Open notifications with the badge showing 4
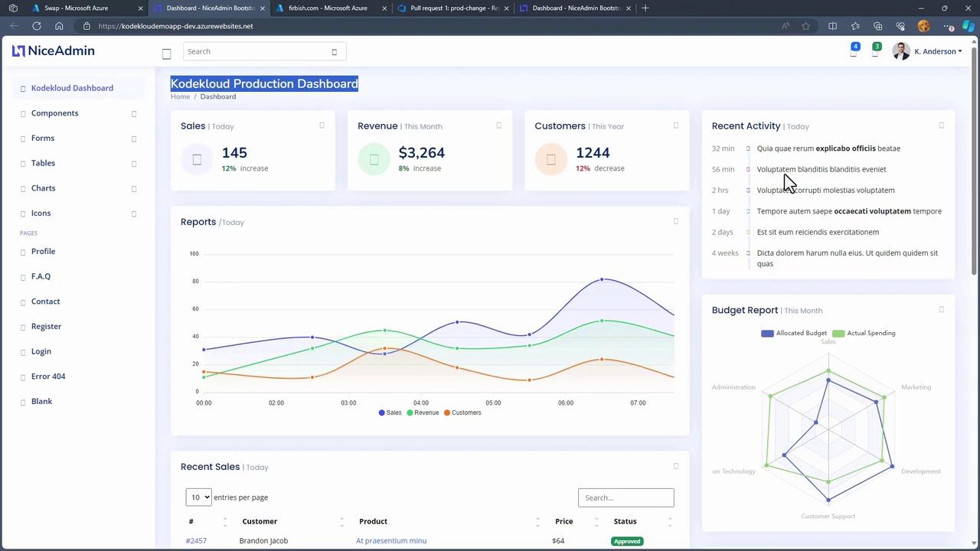This screenshot has width=980, height=551. (x=854, y=52)
